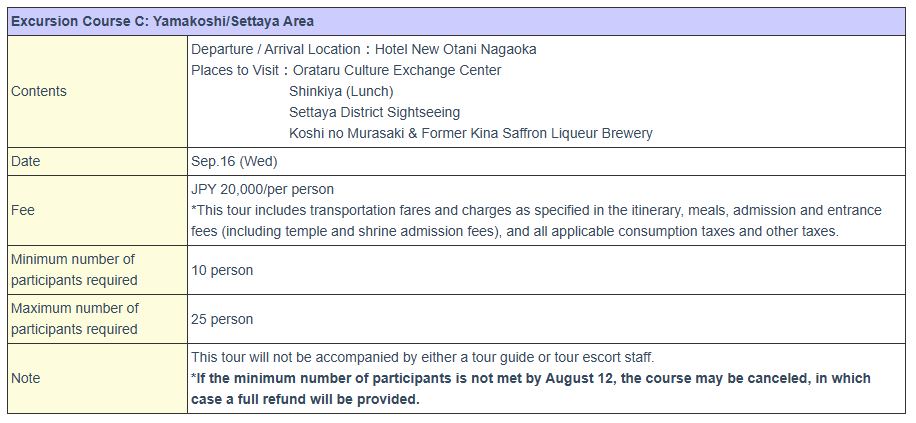
Task: Click the Sep.16 (Wed) date value
Action: [x=234, y=161]
